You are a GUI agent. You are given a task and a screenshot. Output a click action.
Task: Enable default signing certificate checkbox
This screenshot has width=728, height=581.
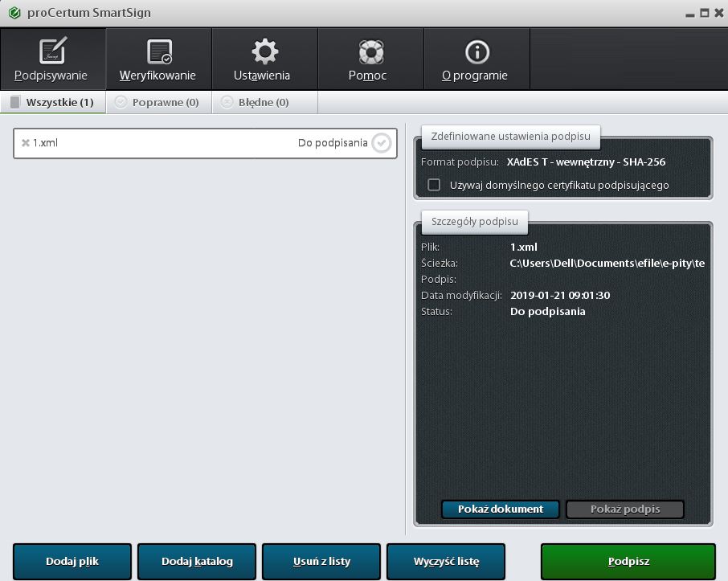click(x=434, y=185)
